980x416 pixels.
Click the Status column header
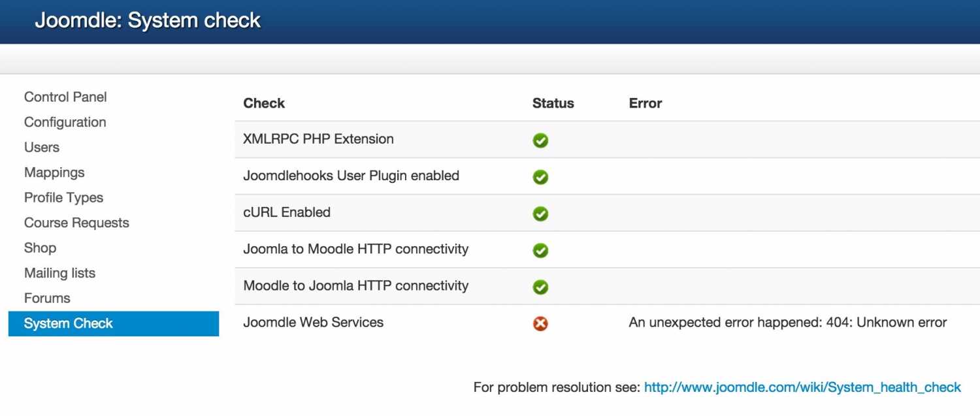(553, 103)
